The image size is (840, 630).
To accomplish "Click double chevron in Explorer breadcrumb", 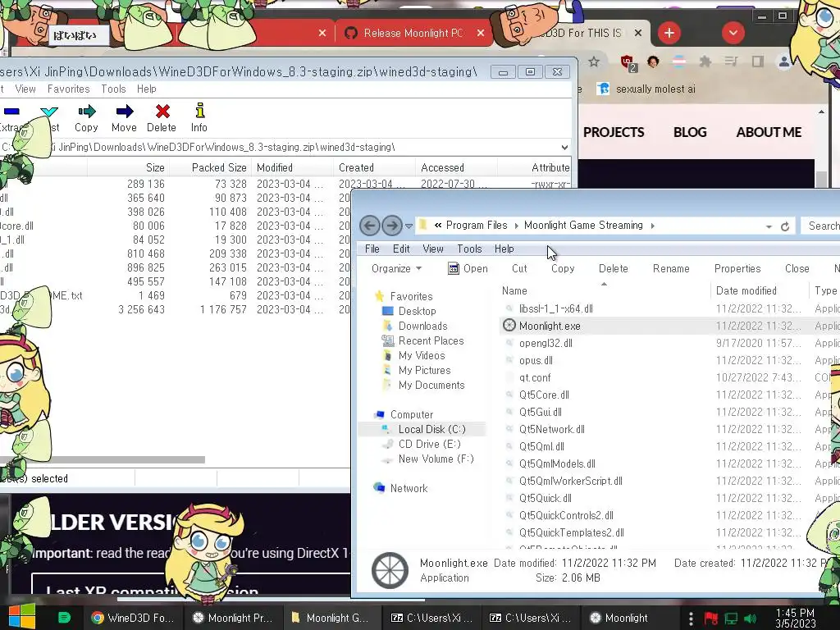I will (438, 226).
